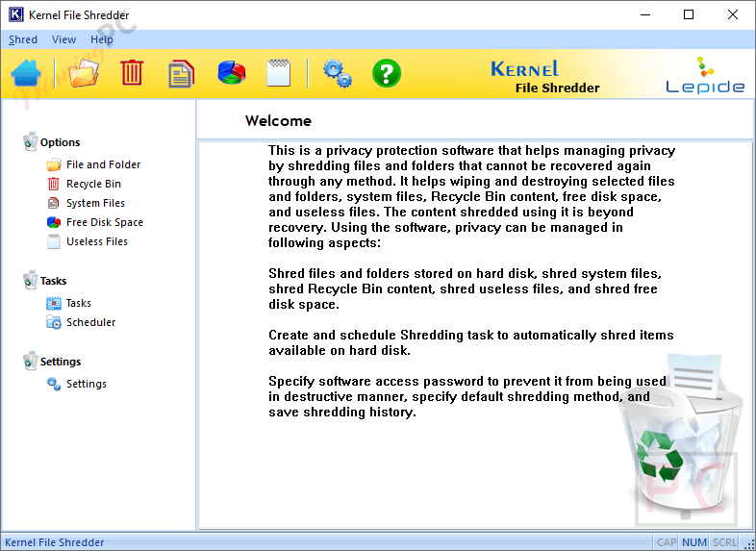Close the Kernel File Shredder window

pos(732,14)
